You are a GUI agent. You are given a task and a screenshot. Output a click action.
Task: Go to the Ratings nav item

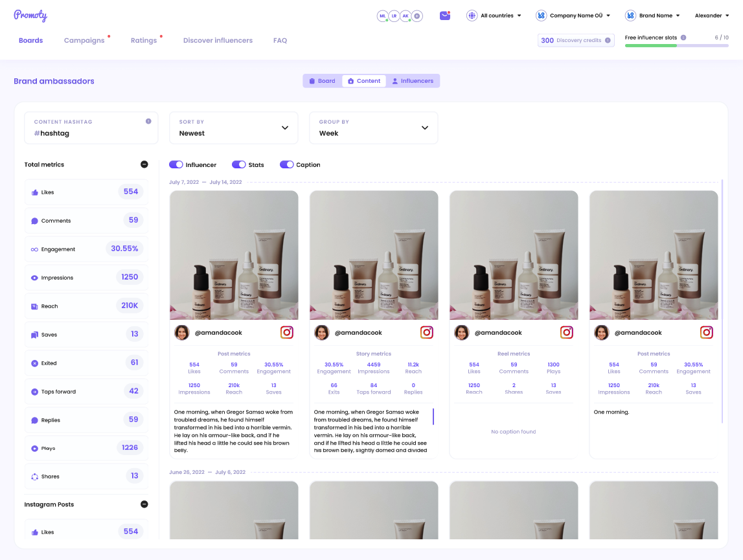(144, 40)
